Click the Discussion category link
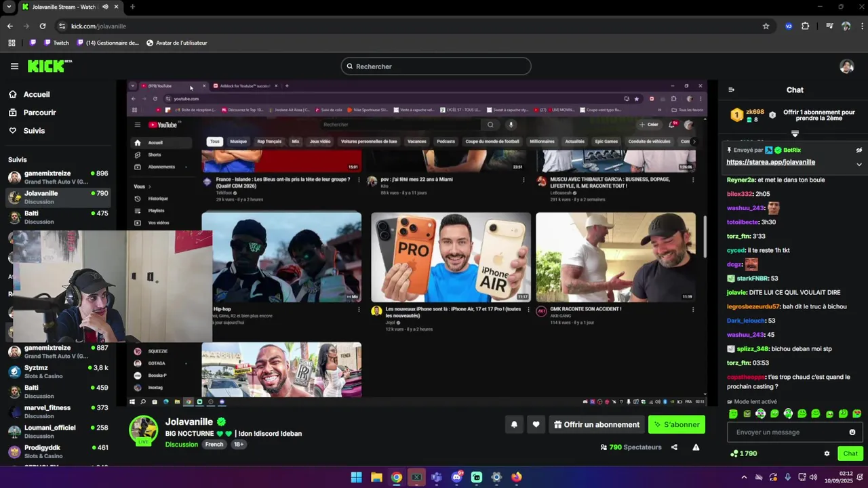The image size is (868, 488). click(x=181, y=445)
